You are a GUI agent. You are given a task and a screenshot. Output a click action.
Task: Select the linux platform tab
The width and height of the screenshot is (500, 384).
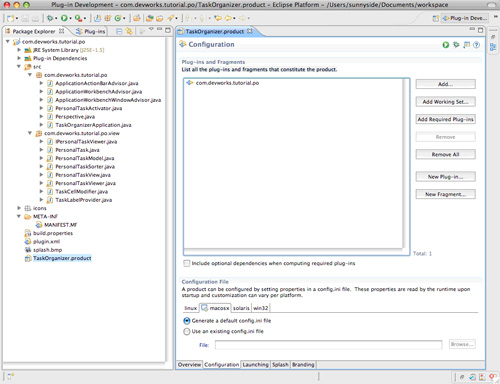click(x=191, y=308)
